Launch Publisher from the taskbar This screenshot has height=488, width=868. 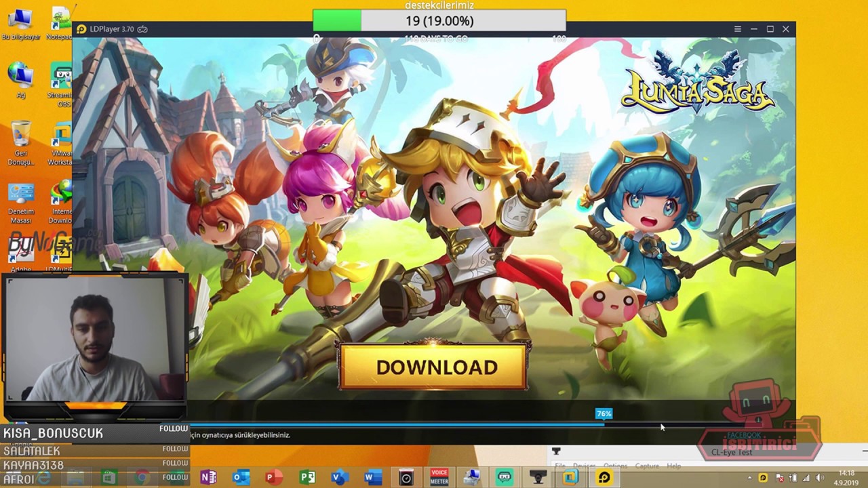tap(307, 477)
